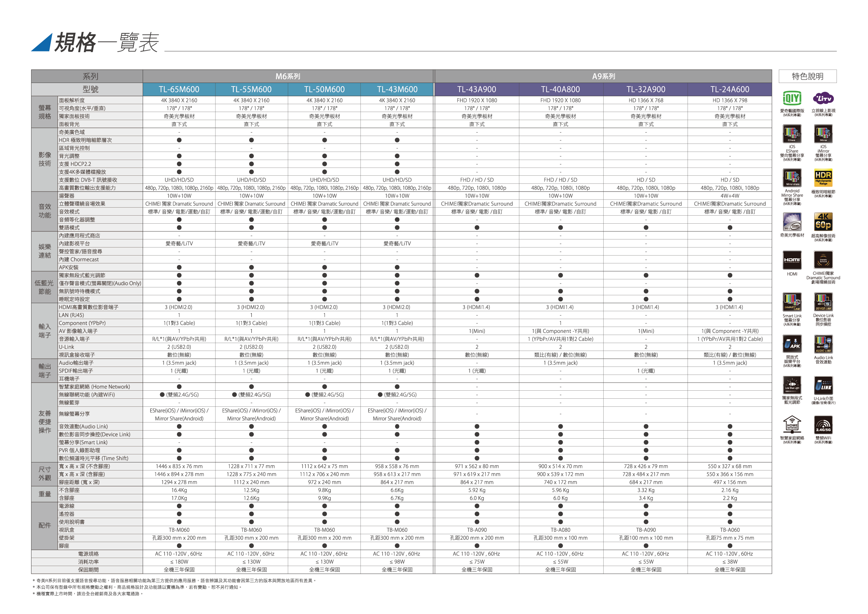Click the Smart Link icon
This screenshot has height=614, width=868.
[x=792, y=302]
